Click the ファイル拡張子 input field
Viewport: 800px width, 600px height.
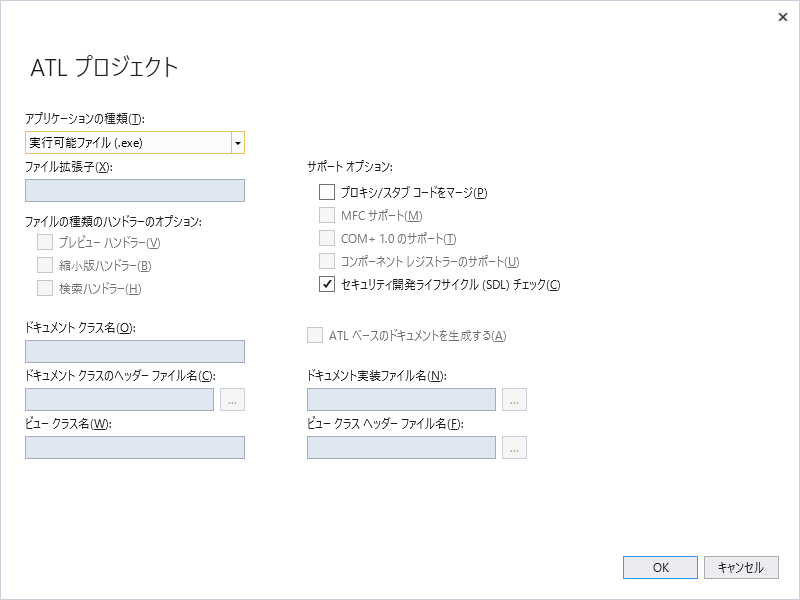[x=134, y=190]
